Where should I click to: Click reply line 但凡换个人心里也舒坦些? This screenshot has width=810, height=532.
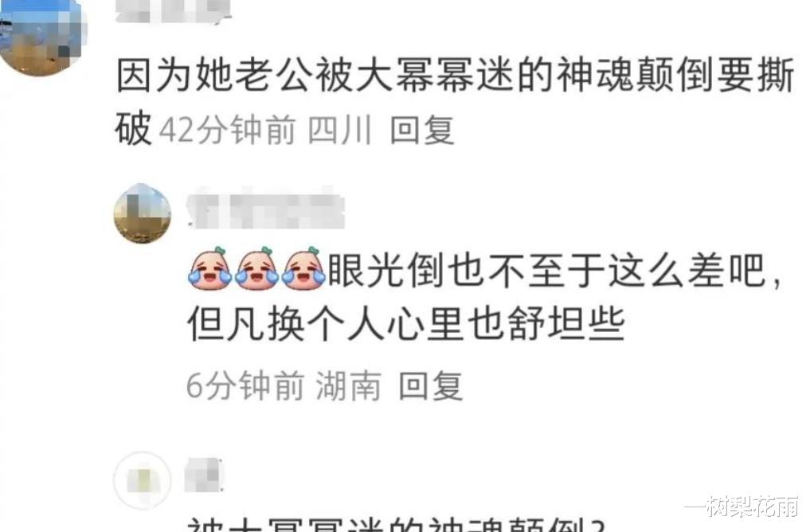point(406,324)
